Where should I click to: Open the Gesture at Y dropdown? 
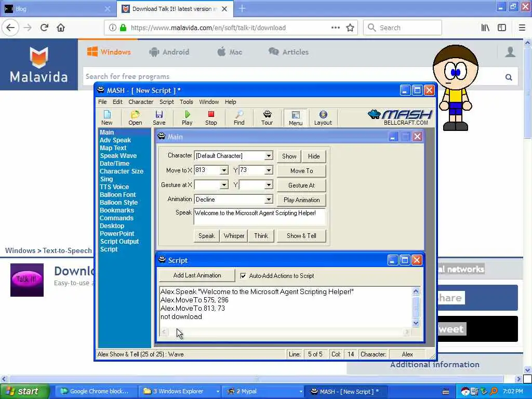click(269, 184)
